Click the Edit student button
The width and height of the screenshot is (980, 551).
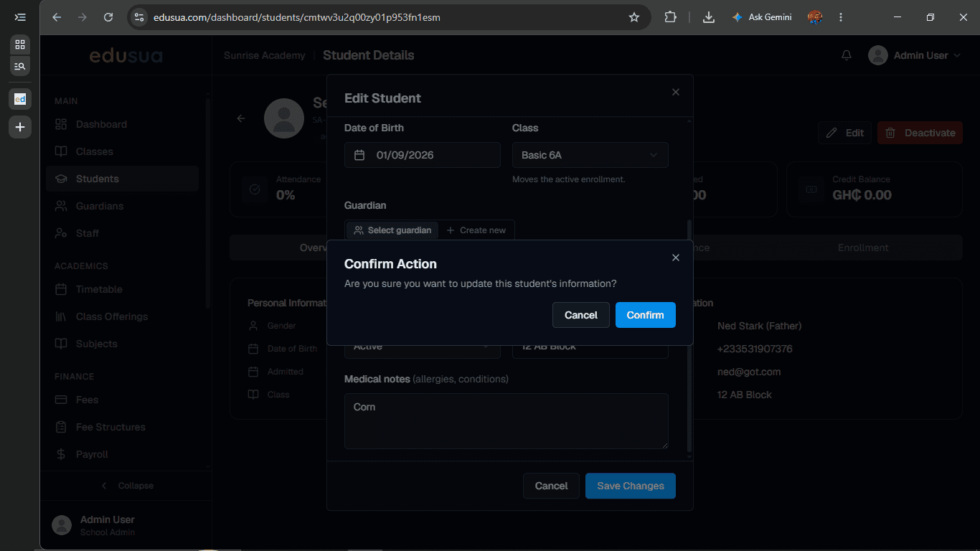click(845, 133)
